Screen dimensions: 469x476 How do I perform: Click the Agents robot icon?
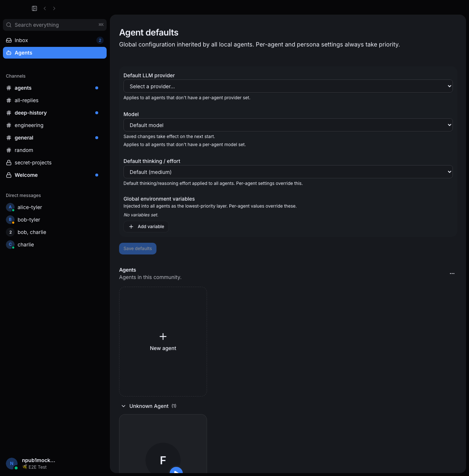coord(9,53)
